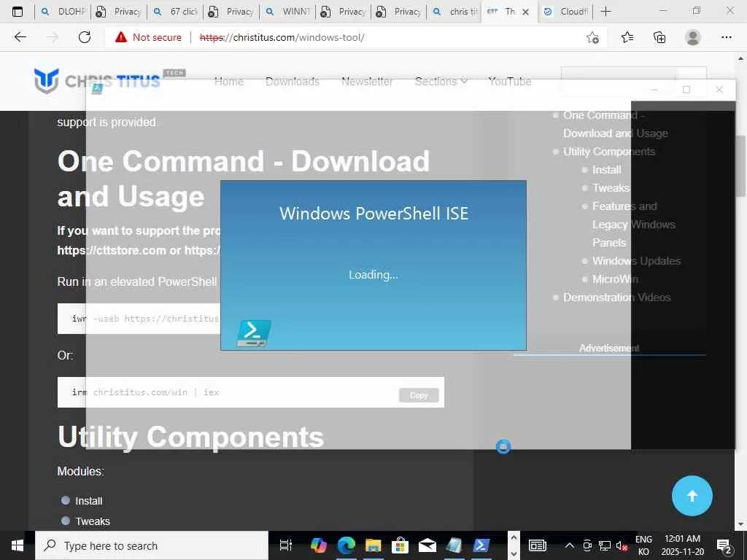
Task: Click the scroll-to-top arrow button
Action: tap(692, 496)
